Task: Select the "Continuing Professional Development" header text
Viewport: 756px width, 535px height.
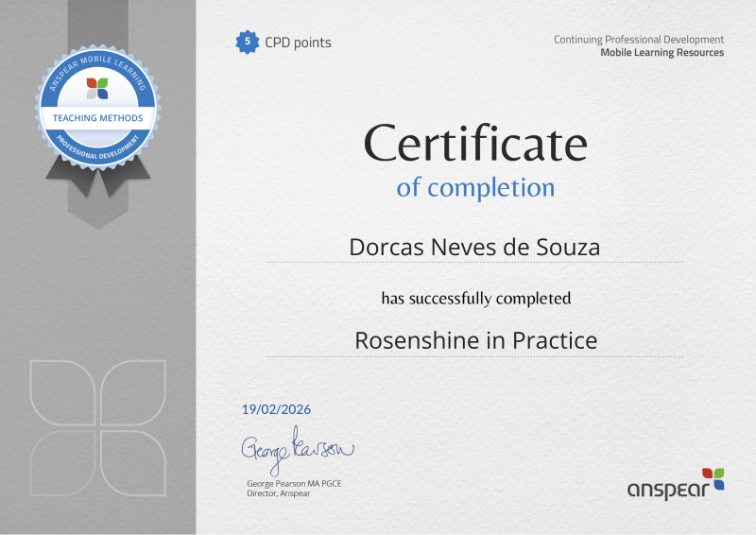Action: pyautogui.click(x=638, y=39)
